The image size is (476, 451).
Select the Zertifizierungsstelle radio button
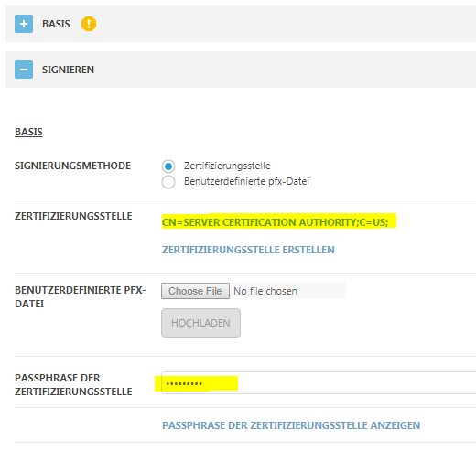168,166
